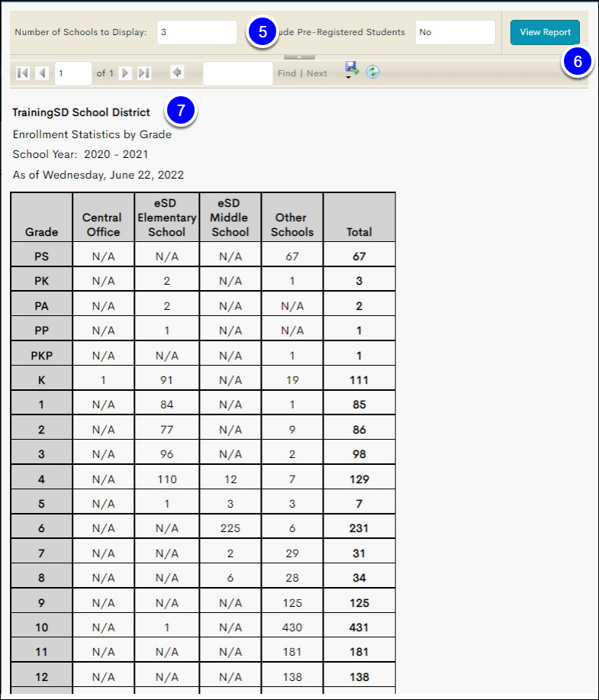Click 84 in grade 1 row

click(166, 405)
